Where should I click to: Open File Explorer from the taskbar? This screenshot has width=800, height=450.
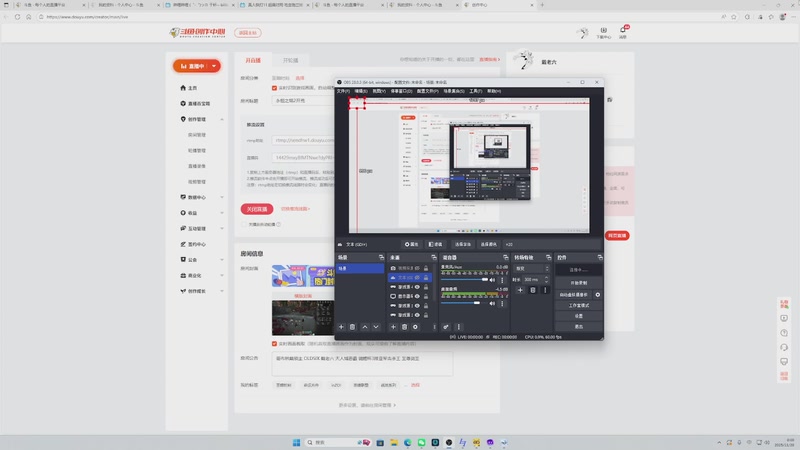[394, 442]
